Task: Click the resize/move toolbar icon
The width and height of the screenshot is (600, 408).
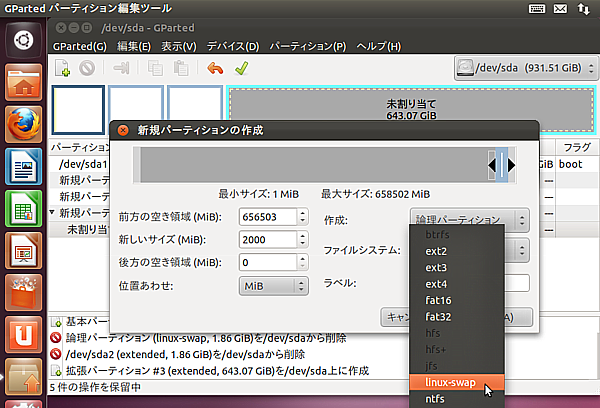Action: click(x=121, y=69)
